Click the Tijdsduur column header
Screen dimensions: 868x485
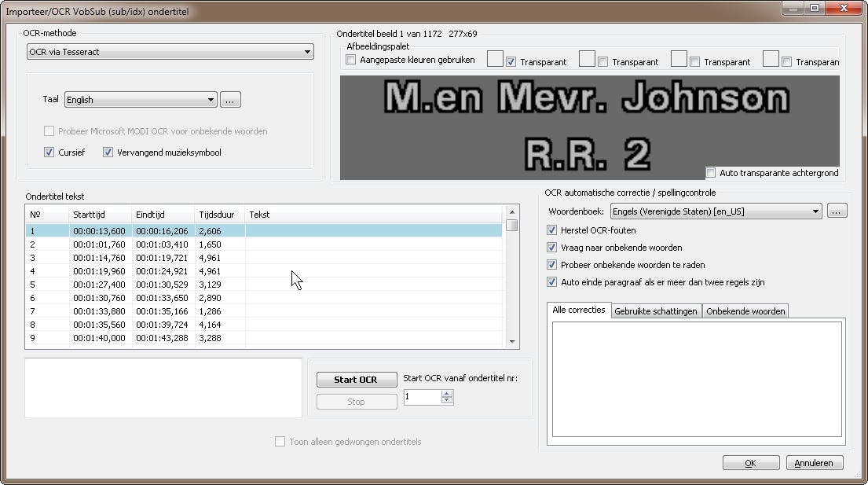tap(220, 215)
